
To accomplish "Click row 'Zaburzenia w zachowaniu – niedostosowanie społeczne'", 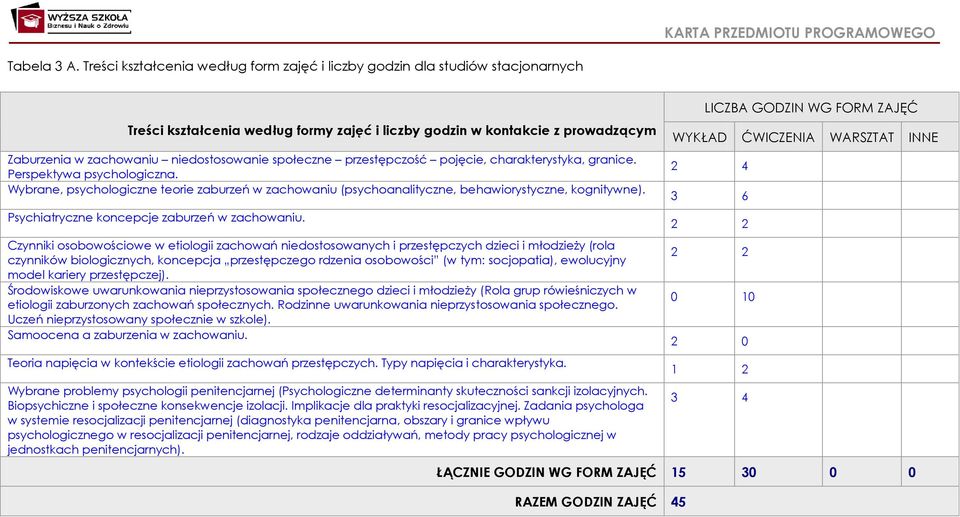I will pyautogui.click(x=479, y=167).
